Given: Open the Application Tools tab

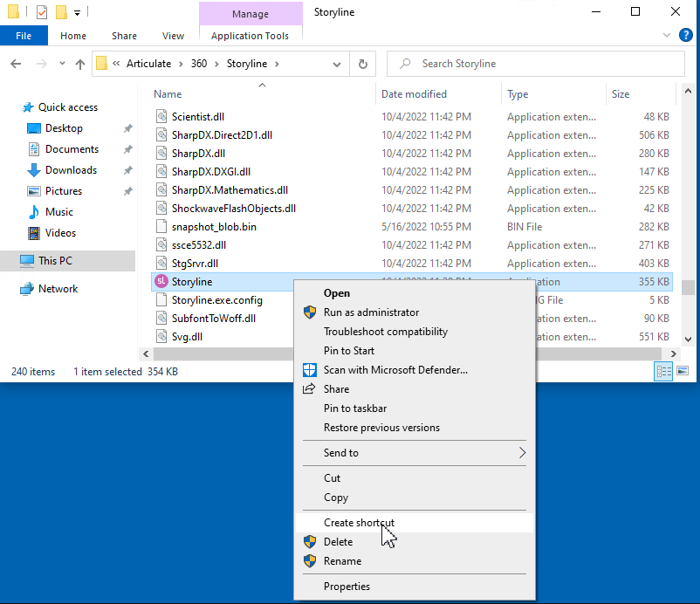Looking at the screenshot, I should coord(250,36).
